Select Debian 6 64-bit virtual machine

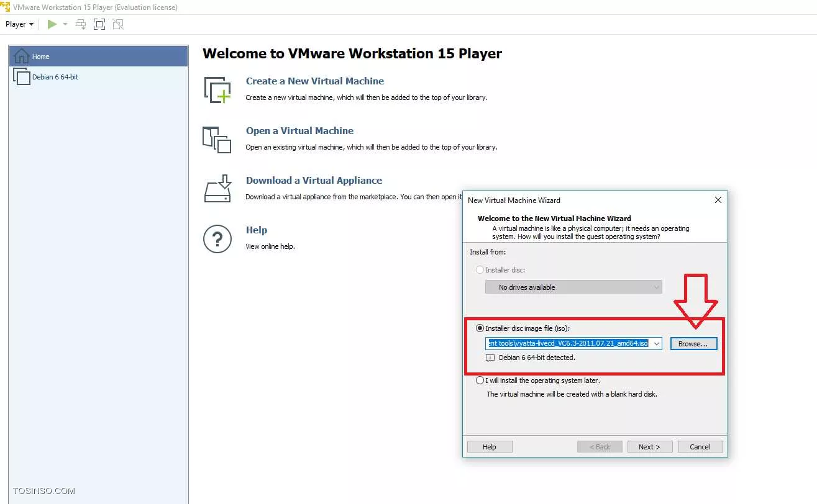click(99, 77)
